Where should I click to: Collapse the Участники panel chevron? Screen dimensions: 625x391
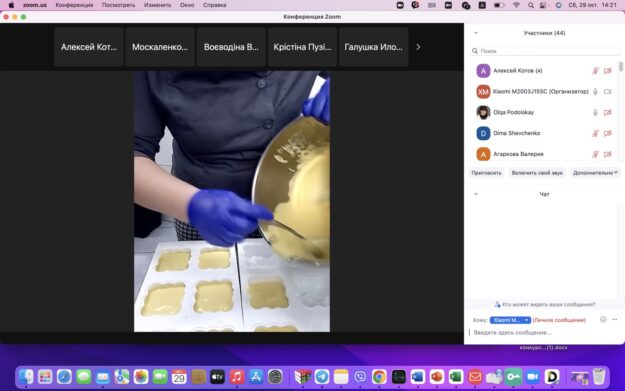476,33
